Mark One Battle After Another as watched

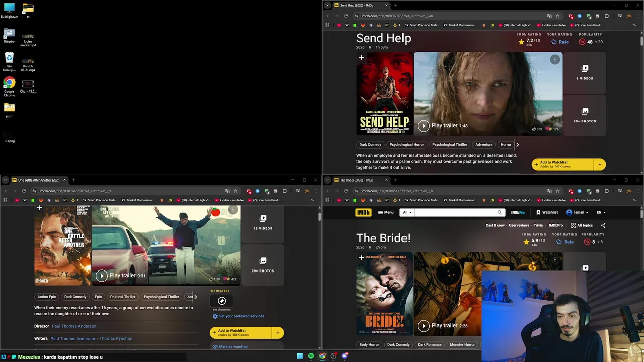click(x=230, y=346)
